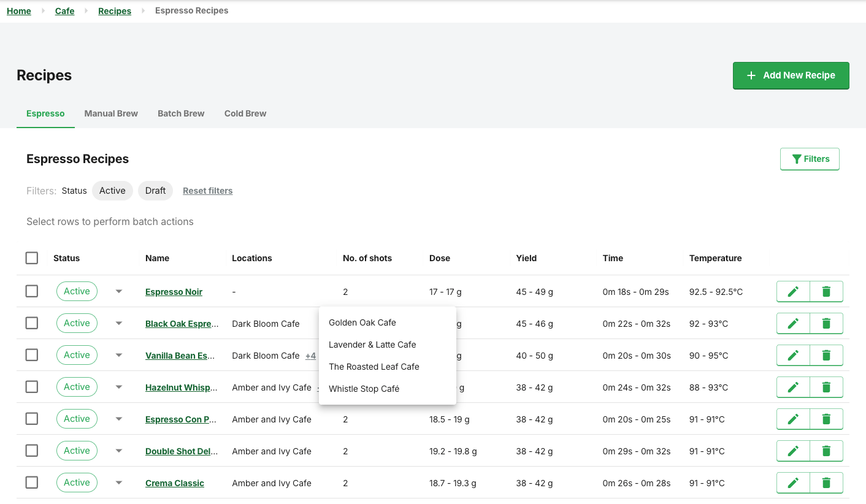
Task: Select all rows with header checkbox
Action: pos(32,258)
